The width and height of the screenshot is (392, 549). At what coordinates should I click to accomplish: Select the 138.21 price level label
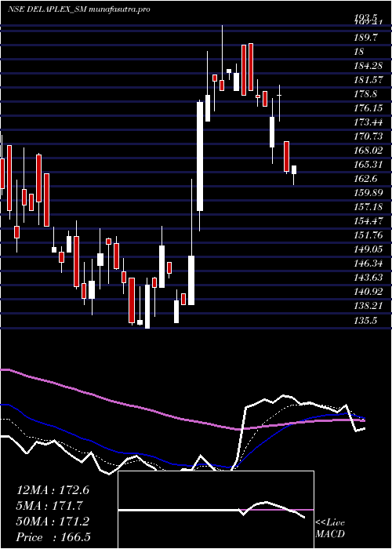pyautogui.click(x=368, y=306)
